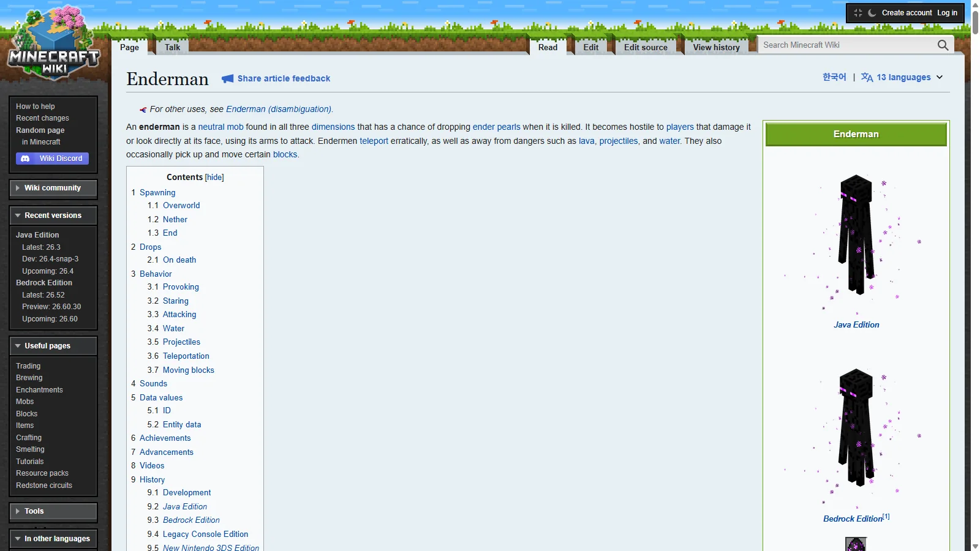
Task: Click the megaphone feedback icon
Action: [228, 78]
